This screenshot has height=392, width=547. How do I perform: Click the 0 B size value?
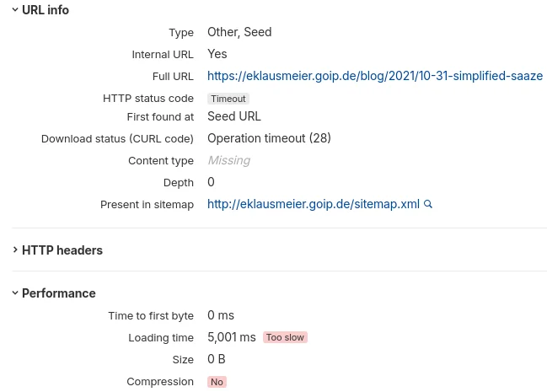click(217, 359)
